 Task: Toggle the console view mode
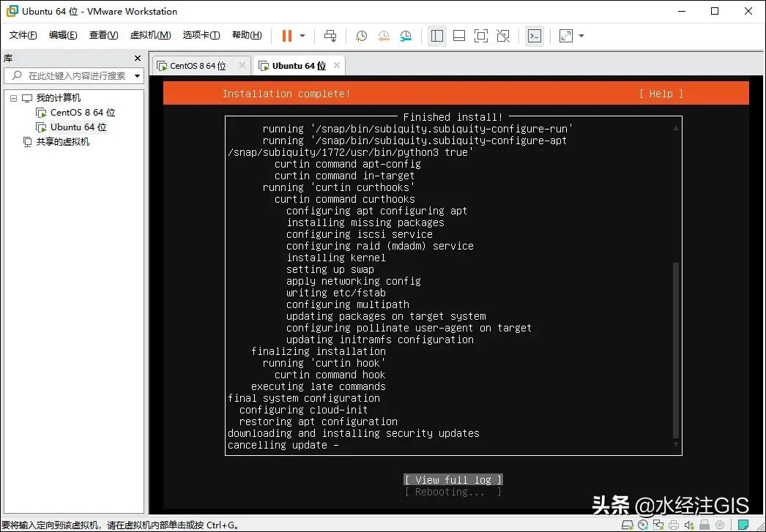point(534,35)
